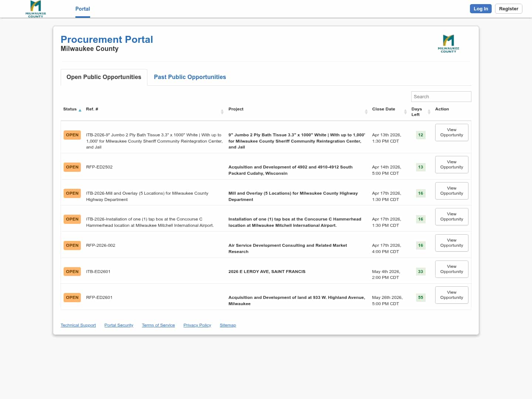
Task: Sort by Project column arrows
Action: pos(366,112)
